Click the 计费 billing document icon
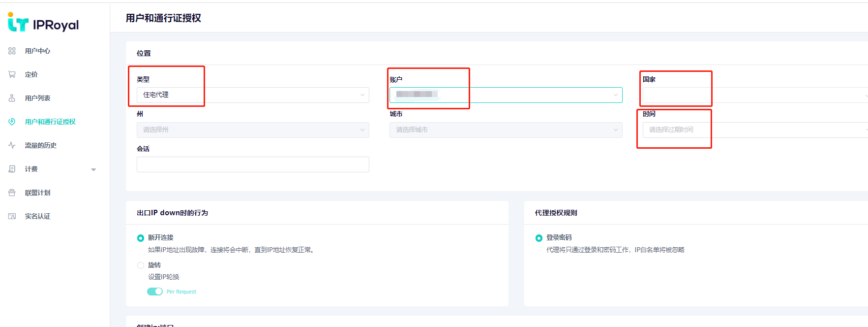Screen dimensions: 868x327 click(12, 169)
